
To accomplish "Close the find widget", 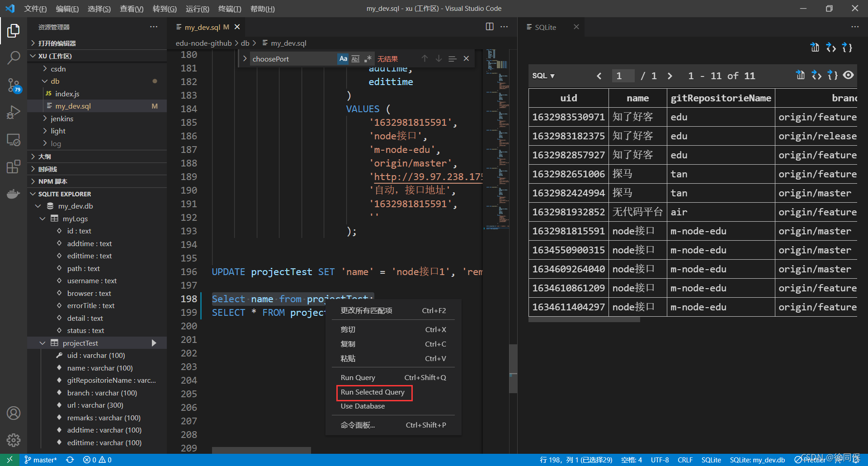I will coord(466,58).
